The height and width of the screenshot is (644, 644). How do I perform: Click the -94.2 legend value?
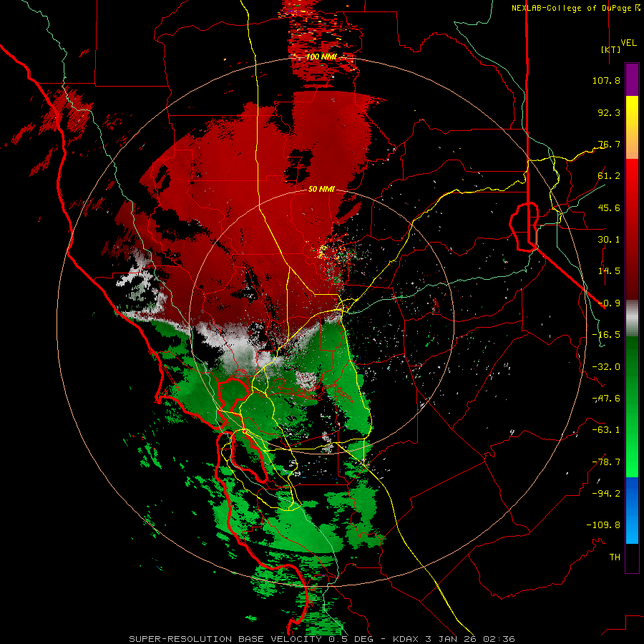click(606, 493)
